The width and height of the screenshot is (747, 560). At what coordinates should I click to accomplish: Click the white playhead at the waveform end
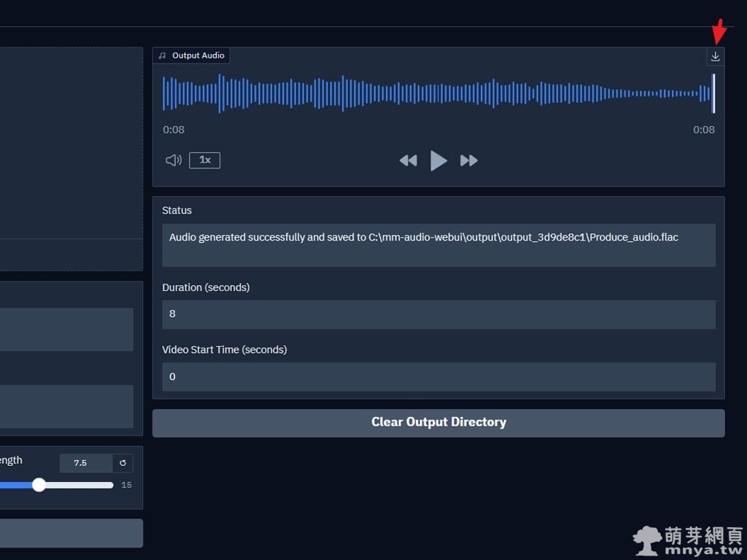click(713, 93)
